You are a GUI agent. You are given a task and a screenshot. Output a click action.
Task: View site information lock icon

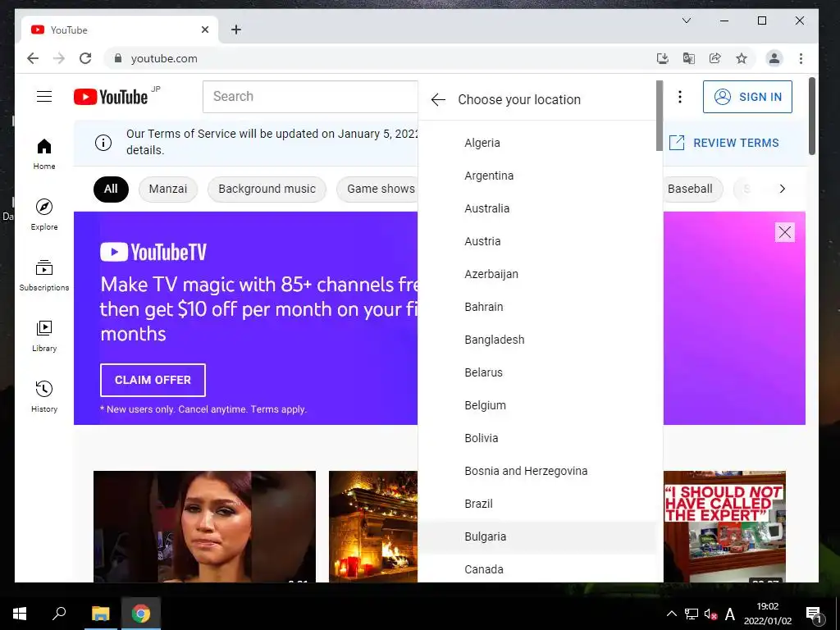(x=118, y=58)
